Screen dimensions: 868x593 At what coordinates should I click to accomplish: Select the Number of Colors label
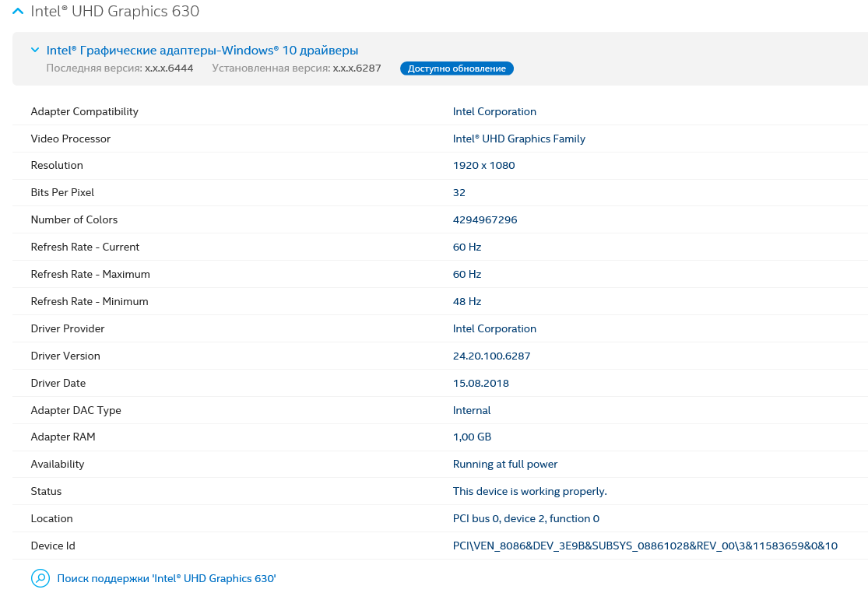point(74,219)
